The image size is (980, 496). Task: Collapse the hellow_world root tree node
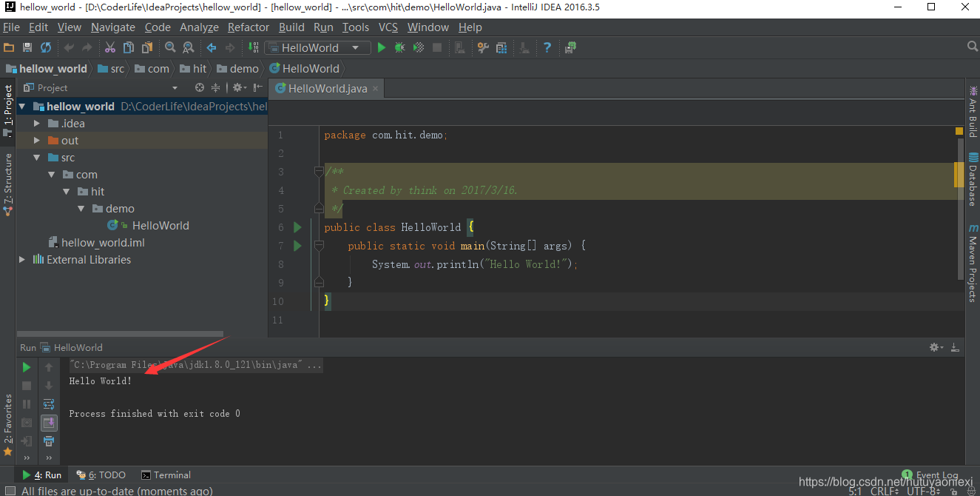pyautogui.click(x=22, y=107)
